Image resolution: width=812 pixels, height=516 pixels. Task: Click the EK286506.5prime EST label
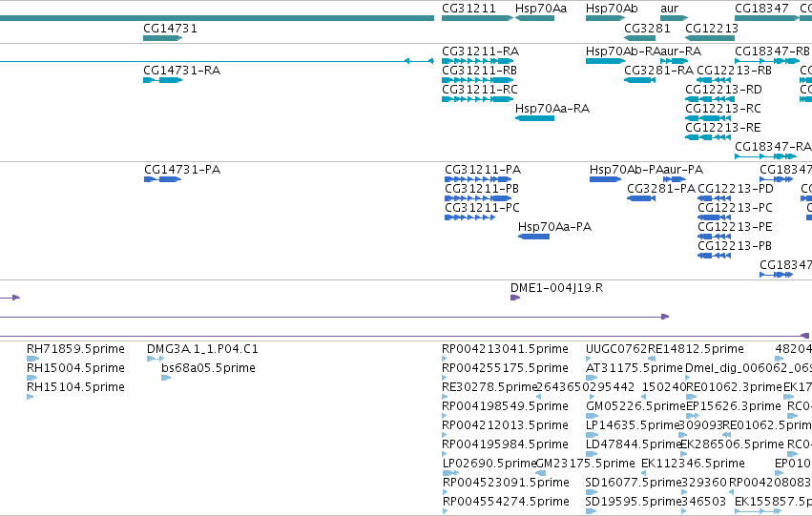(x=732, y=445)
